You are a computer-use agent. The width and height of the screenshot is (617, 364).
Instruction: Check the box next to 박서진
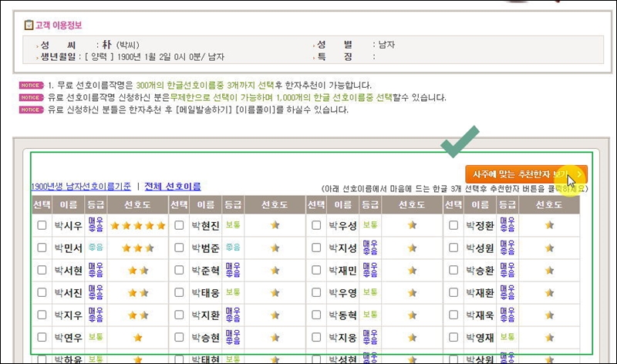42,292
